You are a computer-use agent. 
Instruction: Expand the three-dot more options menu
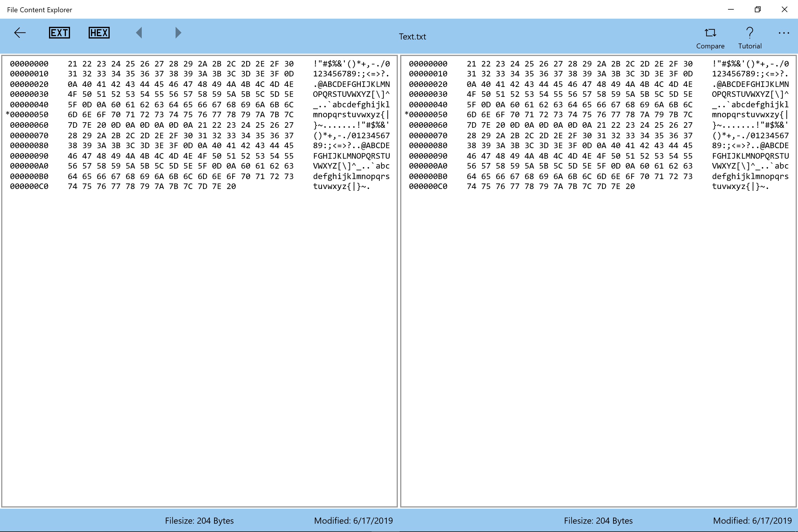pyautogui.click(x=784, y=33)
